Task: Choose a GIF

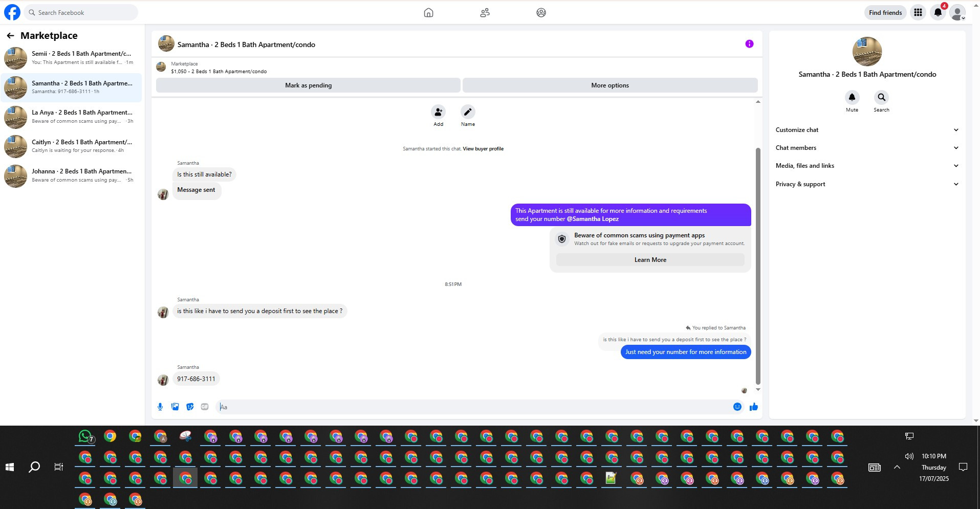Action: coord(205,407)
